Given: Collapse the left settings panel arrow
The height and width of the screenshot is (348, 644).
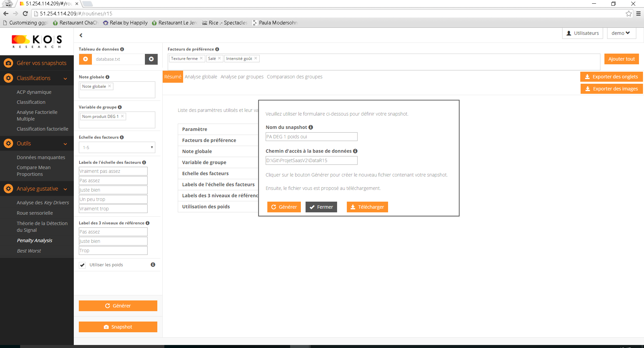Looking at the screenshot, I should (81, 36).
